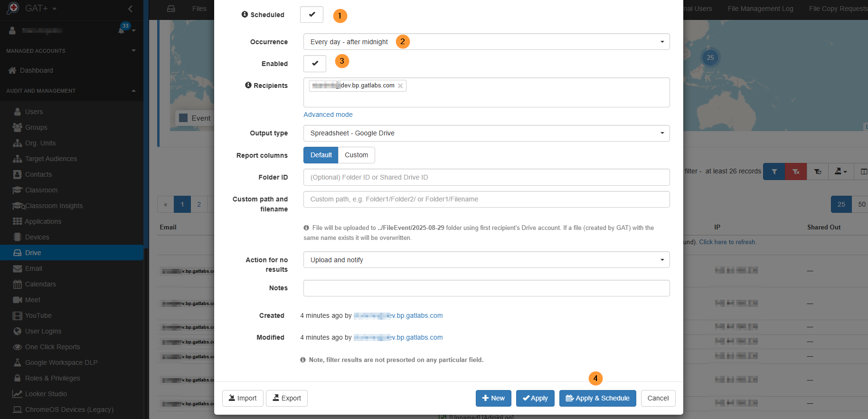Click the Devices icon in sidebar

pos(18,237)
